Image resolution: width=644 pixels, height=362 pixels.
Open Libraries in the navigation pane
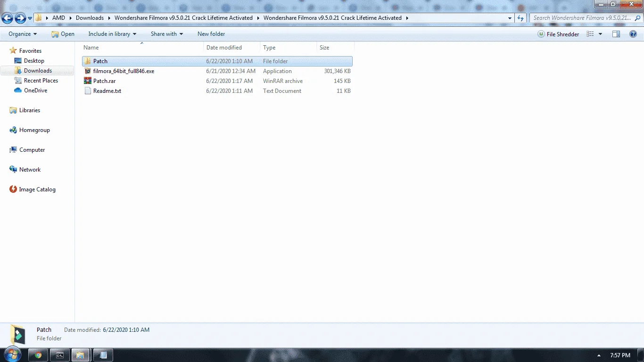[x=25, y=110]
